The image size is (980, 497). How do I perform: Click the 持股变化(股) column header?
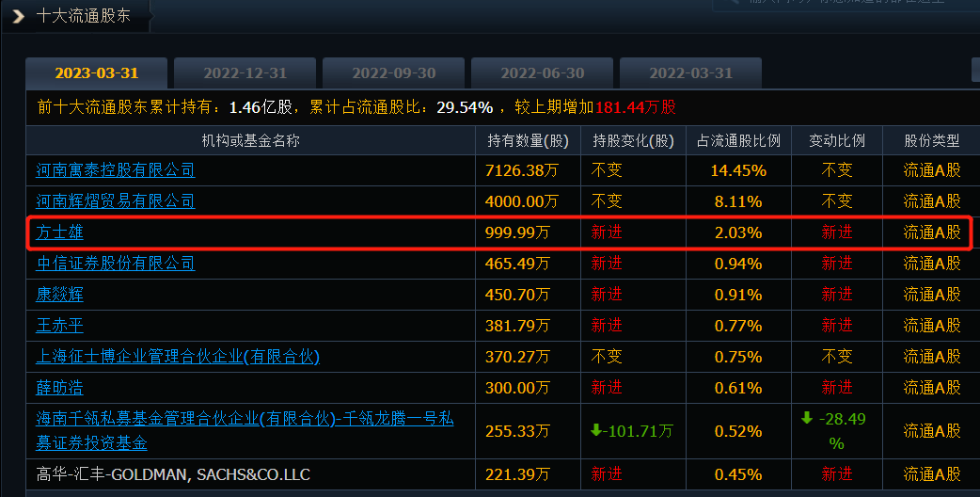pyautogui.click(x=633, y=140)
